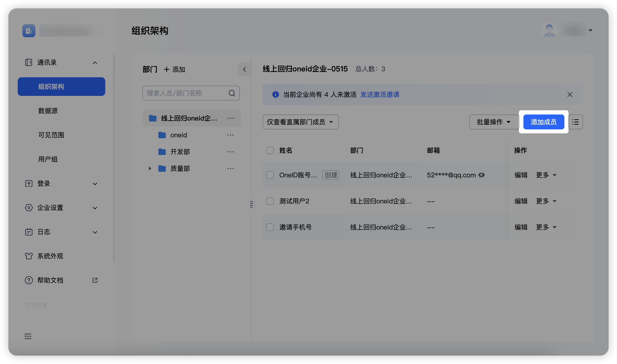
Task: Check the box for 测试用户2
Action: [270, 201]
